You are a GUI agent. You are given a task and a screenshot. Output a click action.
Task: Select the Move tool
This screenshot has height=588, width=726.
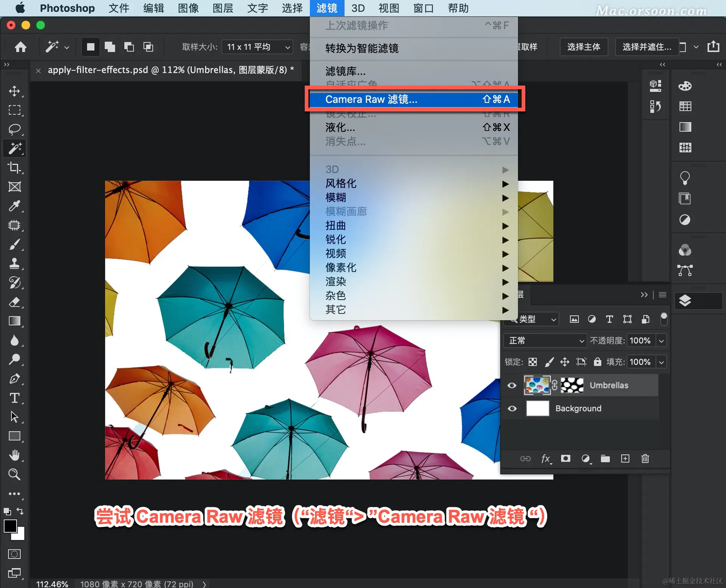coord(14,91)
